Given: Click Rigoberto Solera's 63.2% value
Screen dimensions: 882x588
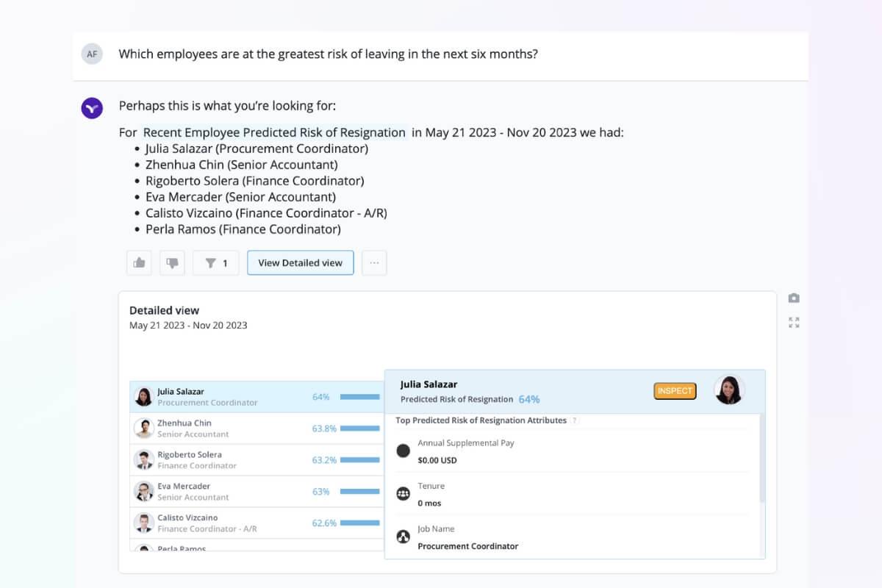Looking at the screenshot, I should pos(324,460).
